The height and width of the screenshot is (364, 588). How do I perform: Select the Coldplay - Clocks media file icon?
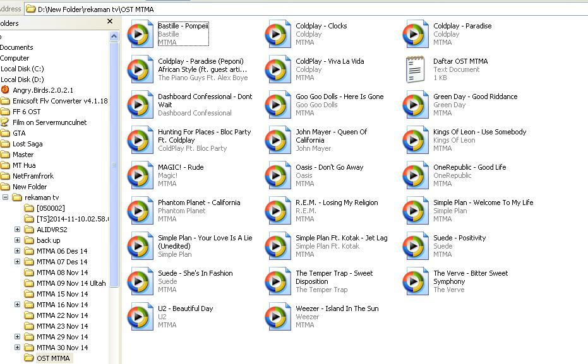coord(277,34)
